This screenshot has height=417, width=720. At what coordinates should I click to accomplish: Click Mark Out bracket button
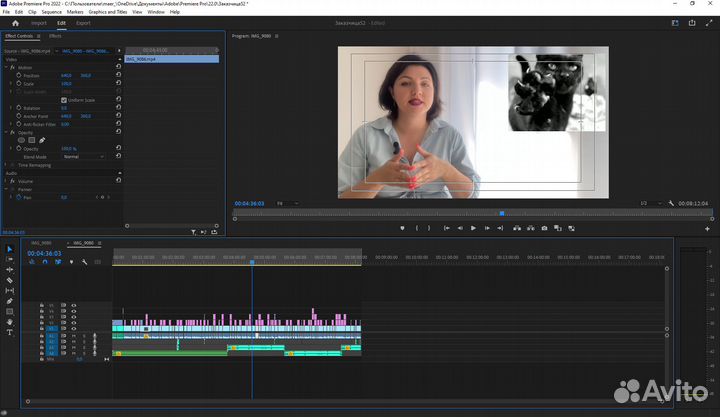(429, 228)
